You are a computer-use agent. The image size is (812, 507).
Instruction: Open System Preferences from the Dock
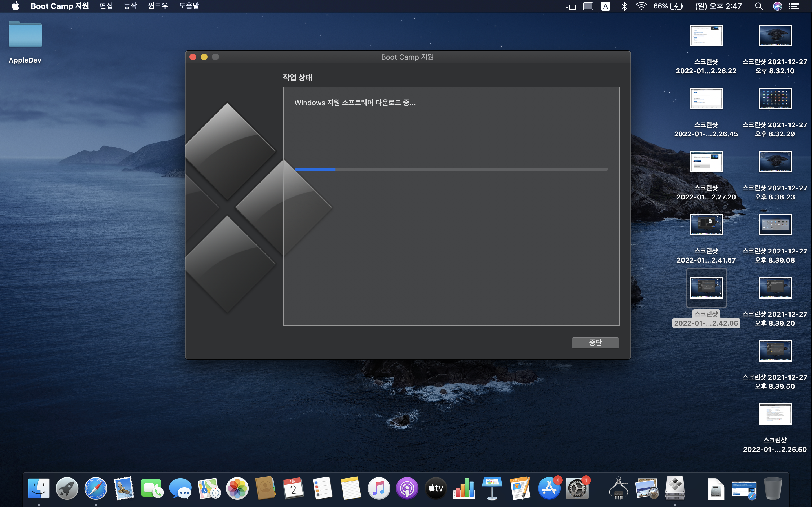(577, 488)
